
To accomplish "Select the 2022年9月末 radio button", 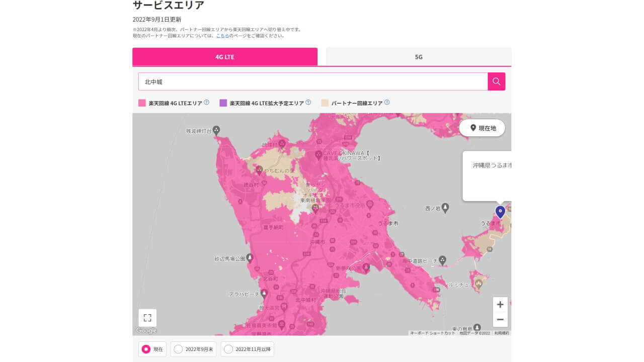I will (x=179, y=349).
